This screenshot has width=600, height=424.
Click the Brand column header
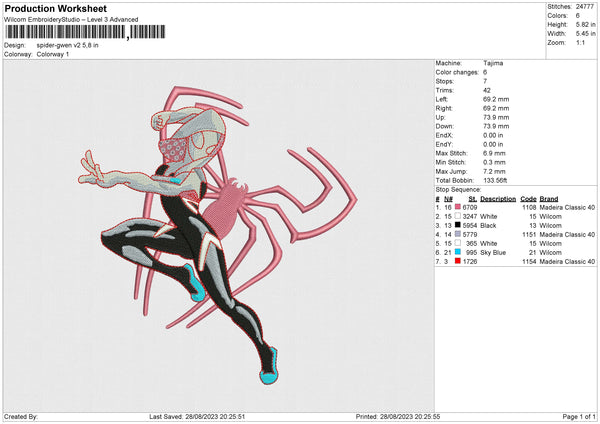click(x=548, y=199)
